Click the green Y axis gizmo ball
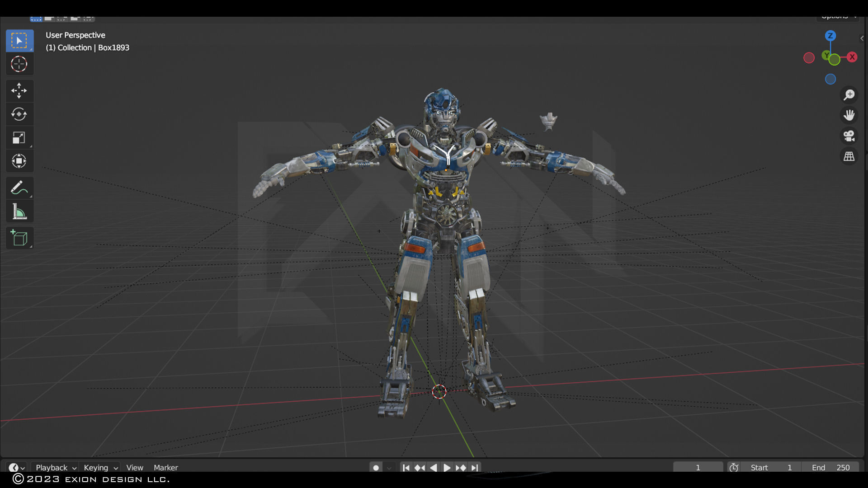Screen dimensions: 868x488 tap(827, 55)
